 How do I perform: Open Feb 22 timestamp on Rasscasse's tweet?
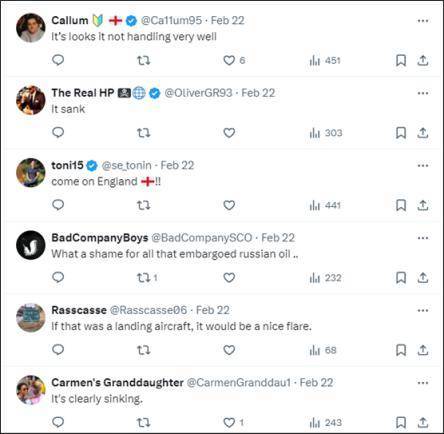(213, 310)
